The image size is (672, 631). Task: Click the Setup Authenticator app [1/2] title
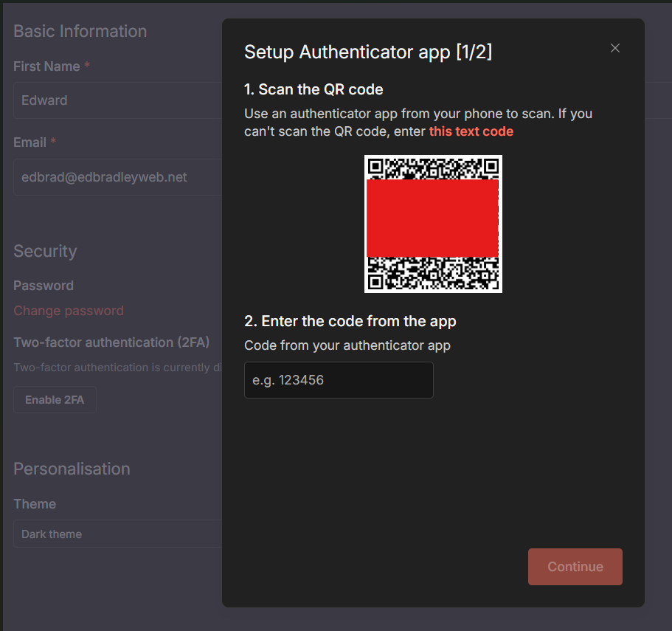point(368,52)
